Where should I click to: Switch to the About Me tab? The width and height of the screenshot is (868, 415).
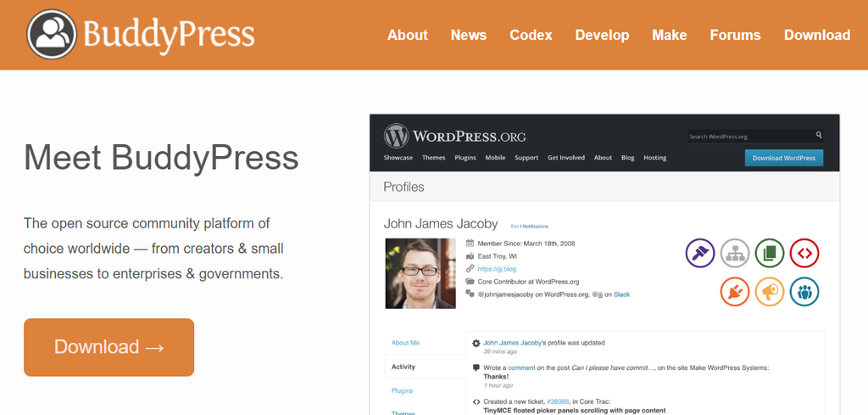[x=405, y=343]
